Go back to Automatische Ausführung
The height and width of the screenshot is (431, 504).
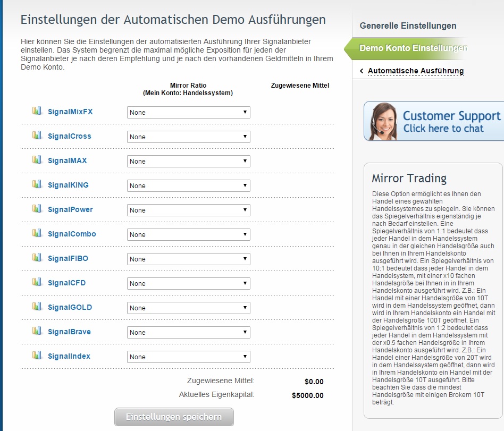coord(415,71)
